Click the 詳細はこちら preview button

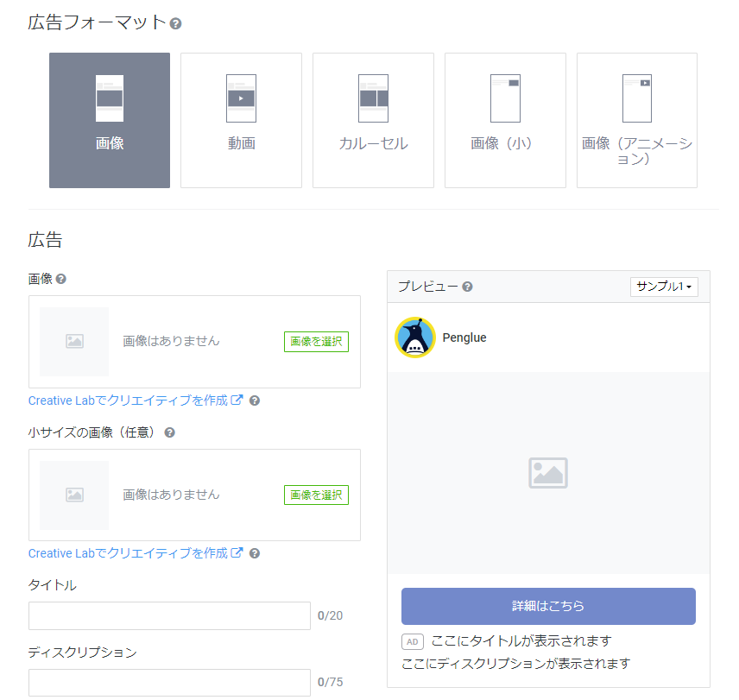coord(548,606)
